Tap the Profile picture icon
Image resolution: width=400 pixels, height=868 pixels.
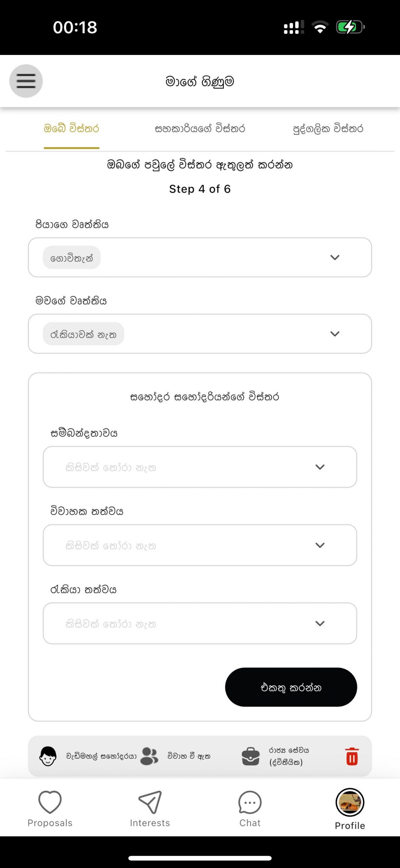[x=350, y=802]
